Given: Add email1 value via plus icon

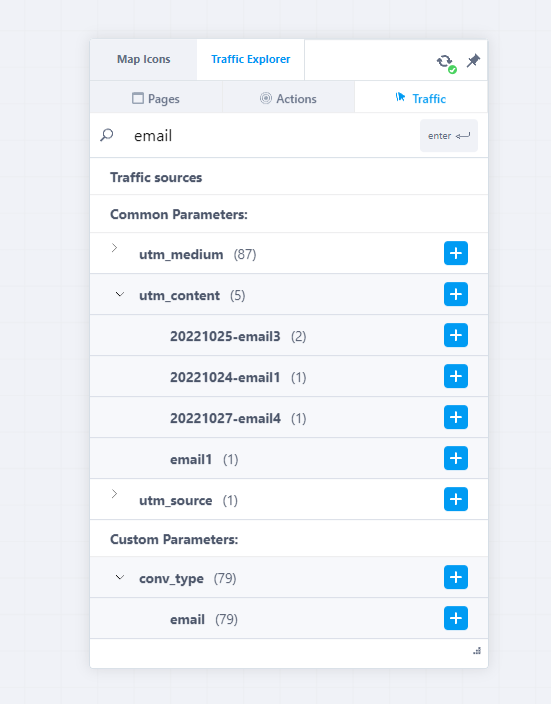Looking at the screenshot, I should [x=456, y=458].
